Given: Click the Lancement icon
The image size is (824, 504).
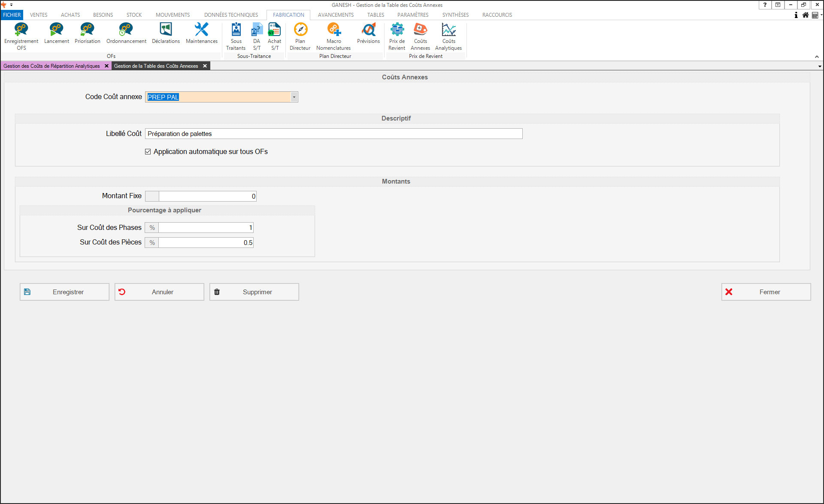Looking at the screenshot, I should [56, 33].
